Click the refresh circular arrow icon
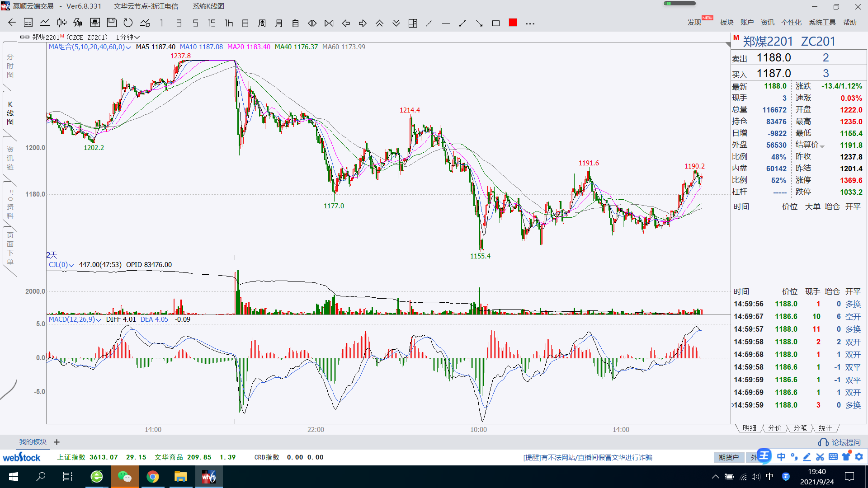Image resolution: width=868 pixels, height=488 pixels. 128,23
